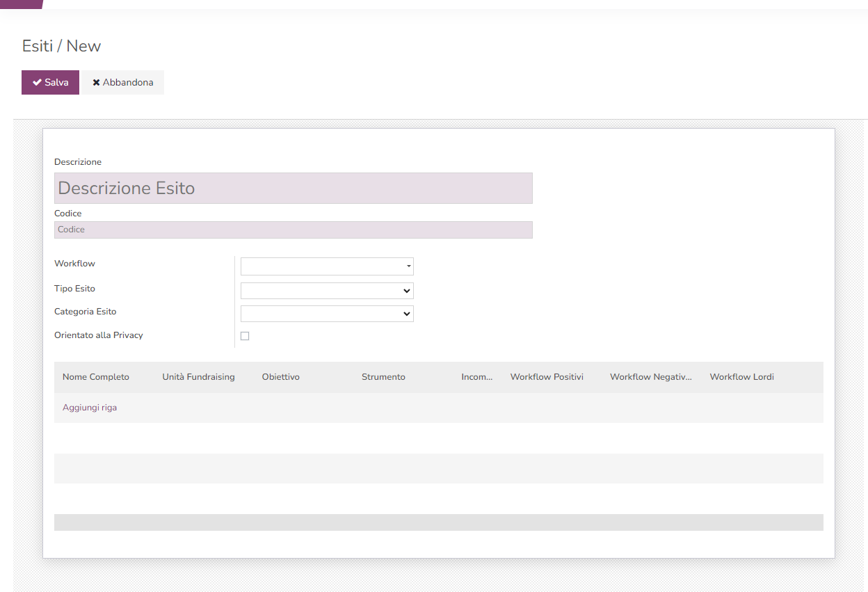
Task: Sort by Workflow Positivi column
Action: click(x=547, y=377)
